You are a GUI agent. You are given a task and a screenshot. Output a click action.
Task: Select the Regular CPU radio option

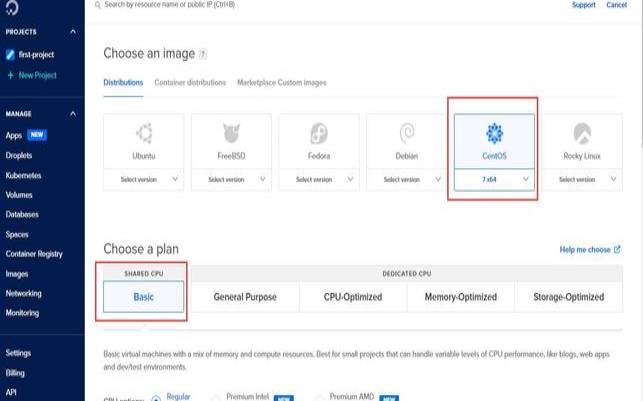156,398
